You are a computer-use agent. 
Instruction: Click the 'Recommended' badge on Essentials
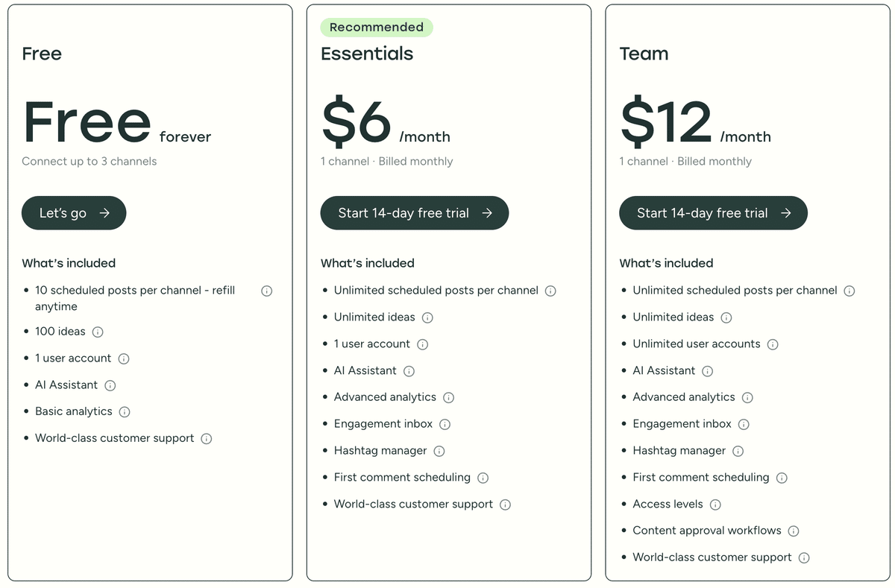377,28
